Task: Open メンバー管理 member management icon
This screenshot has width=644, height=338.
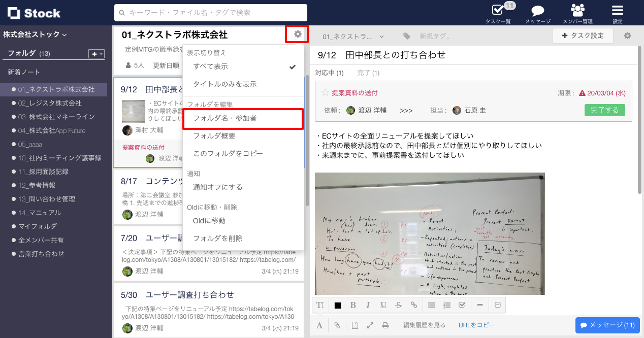Action: pos(577,12)
